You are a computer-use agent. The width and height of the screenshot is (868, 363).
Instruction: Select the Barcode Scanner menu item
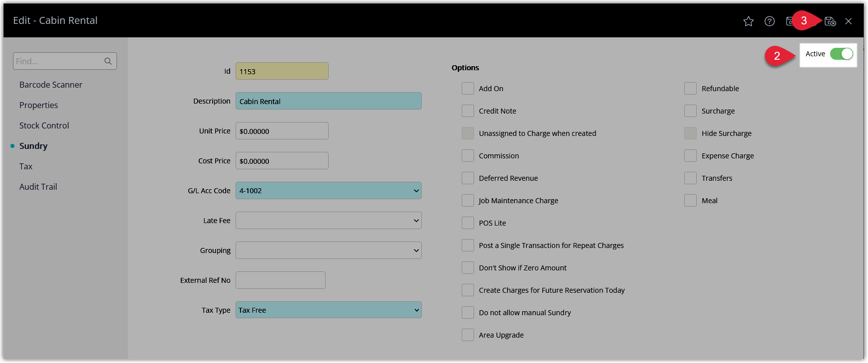pyautogui.click(x=51, y=85)
